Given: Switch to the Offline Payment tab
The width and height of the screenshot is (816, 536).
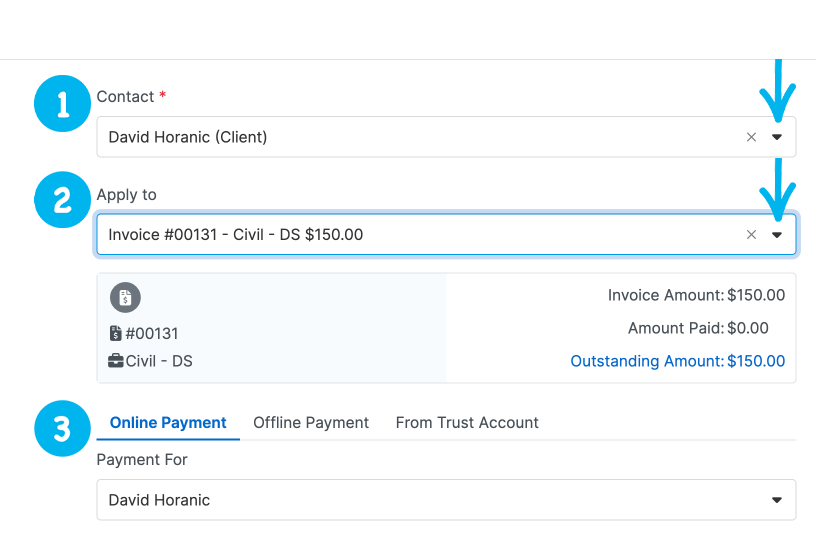Looking at the screenshot, I should pos(311,423).
